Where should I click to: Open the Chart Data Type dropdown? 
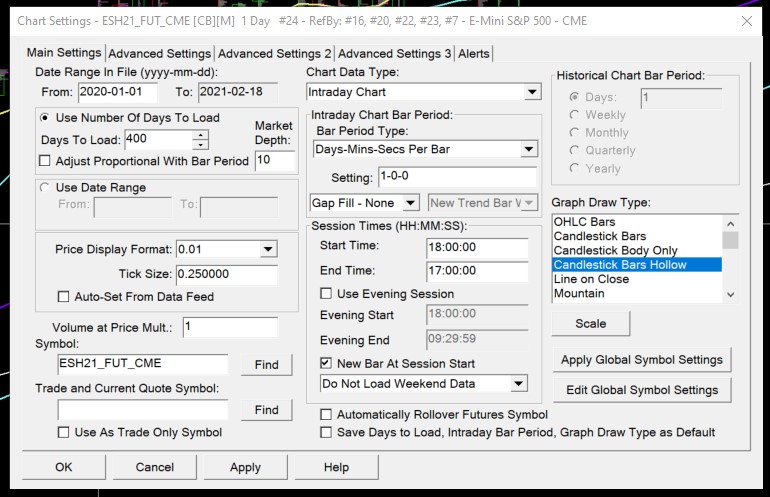pyautogui.click(x=532, y=92)
